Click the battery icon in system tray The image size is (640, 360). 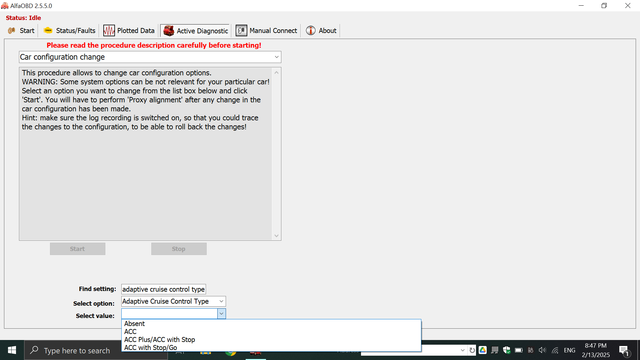click(519, 350)
